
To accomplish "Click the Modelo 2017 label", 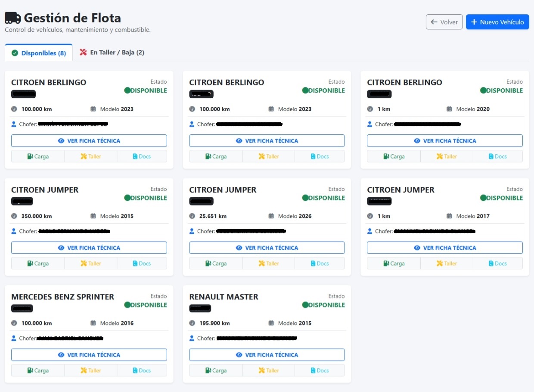I will 473,216.
